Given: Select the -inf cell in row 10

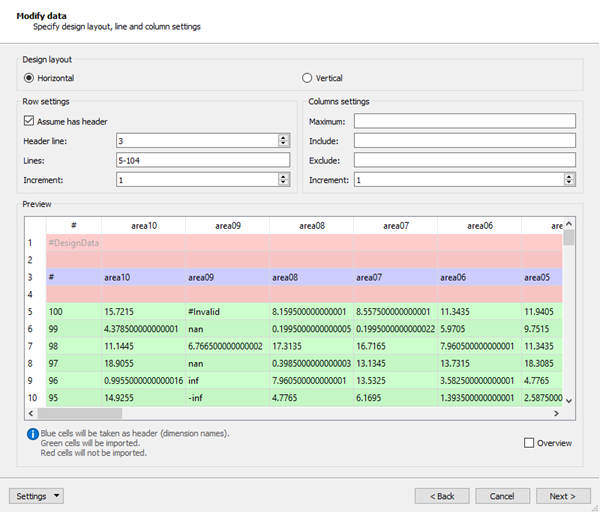Looking at the screenshot, I should coord(228,398).
